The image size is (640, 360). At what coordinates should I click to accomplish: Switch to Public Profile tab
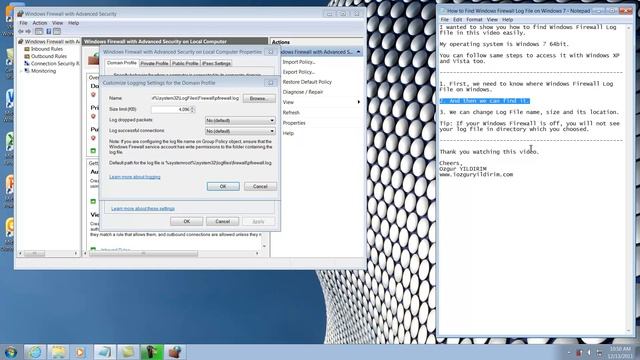click(185, 64)
